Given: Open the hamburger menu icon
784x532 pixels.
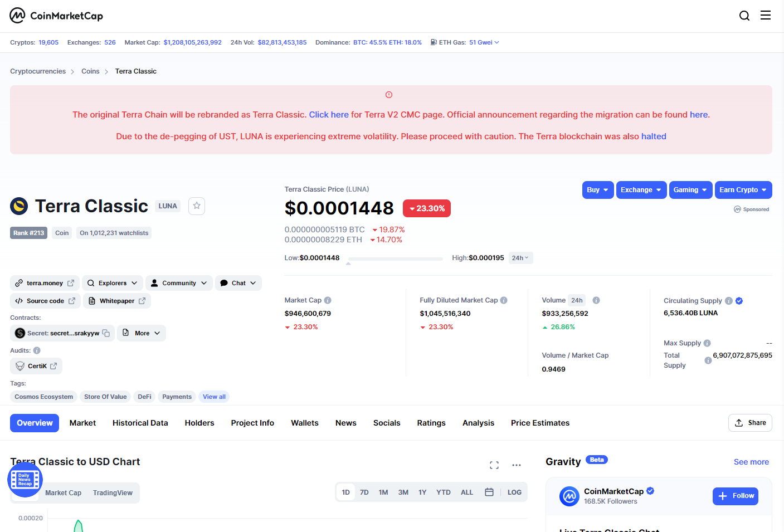Looking at the screenshot, I should (766, 15).
